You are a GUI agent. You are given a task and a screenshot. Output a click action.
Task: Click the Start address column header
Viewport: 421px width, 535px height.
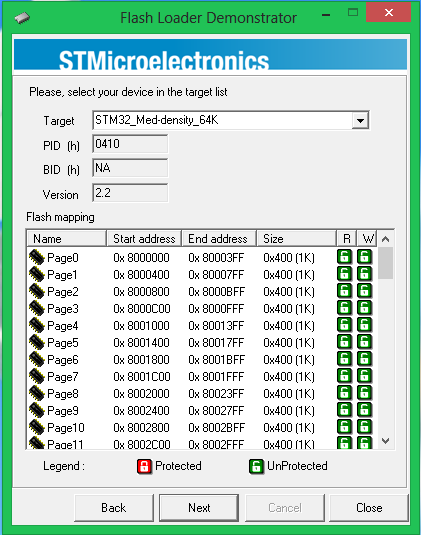pyautogui.click(x=144, y=238)
